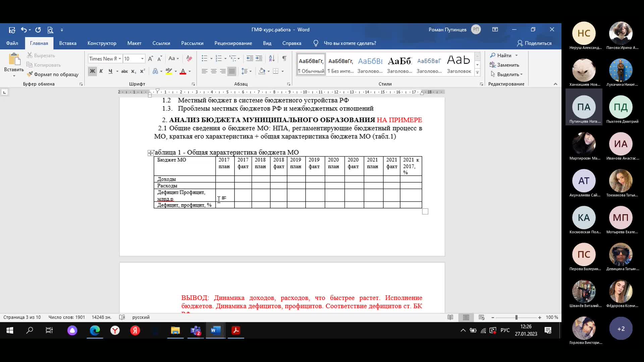Clear all formatting icon
644x362 pixels.
pos(189,59)
